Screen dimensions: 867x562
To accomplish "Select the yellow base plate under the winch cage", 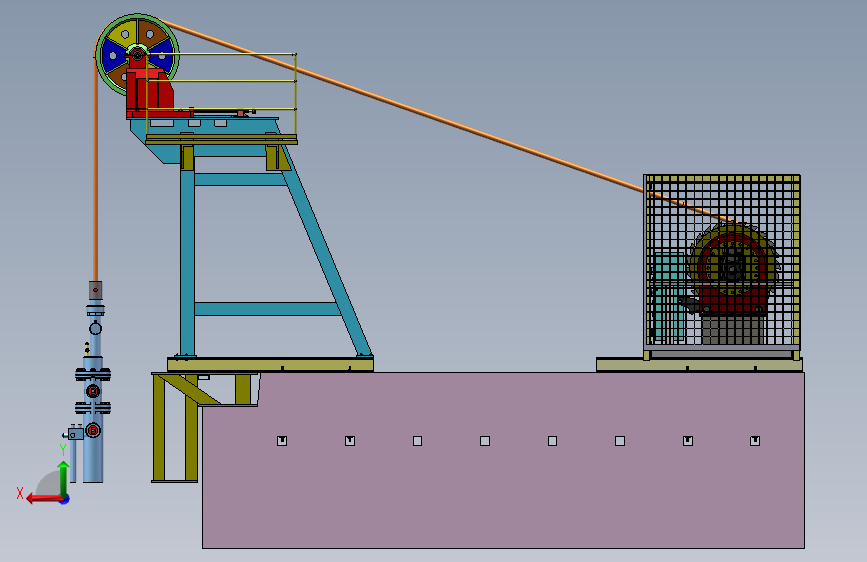I will 699,365.
